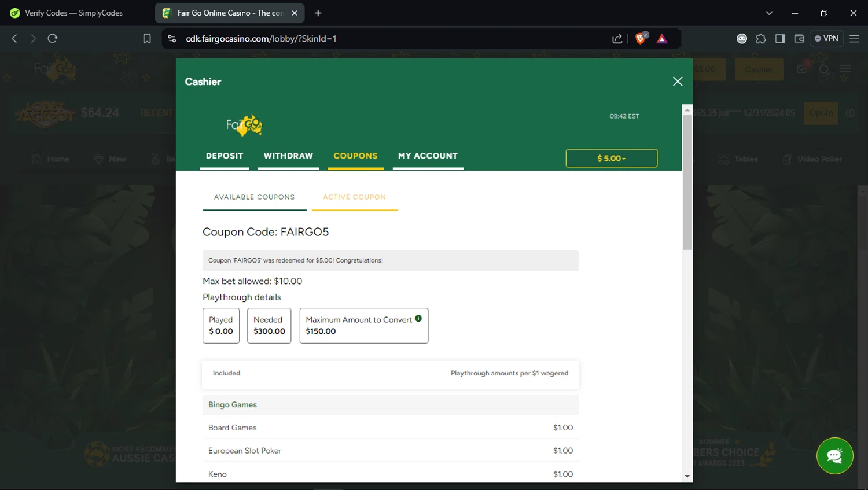Click the Max bet allowed: $10.00 text
Image resolution: width=868 pixels, height=490 pixels.
coord(252,281)
